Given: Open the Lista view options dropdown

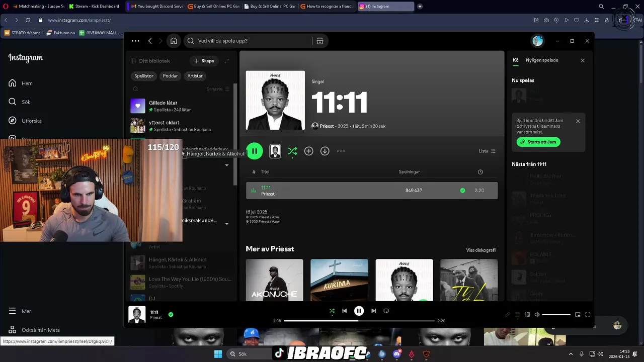Looking at the screenshot, I should pos(487,151).
